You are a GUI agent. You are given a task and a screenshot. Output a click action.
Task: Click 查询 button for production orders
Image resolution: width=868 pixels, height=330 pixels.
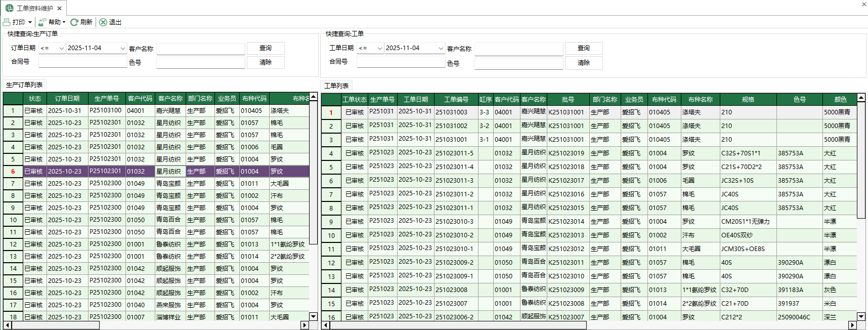pos(266,48)
